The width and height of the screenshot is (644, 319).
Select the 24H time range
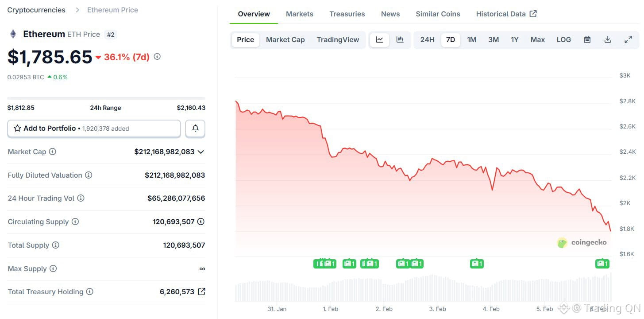coord(427,39)
